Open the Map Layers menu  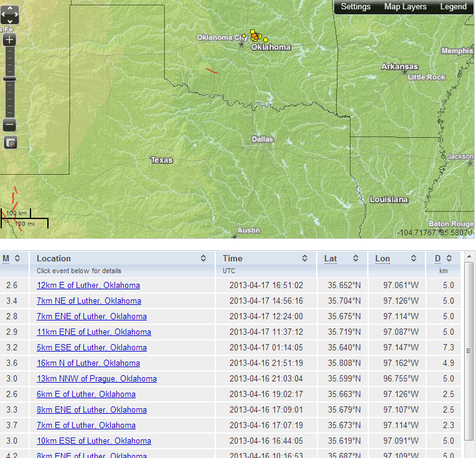(x=405, y=7)
